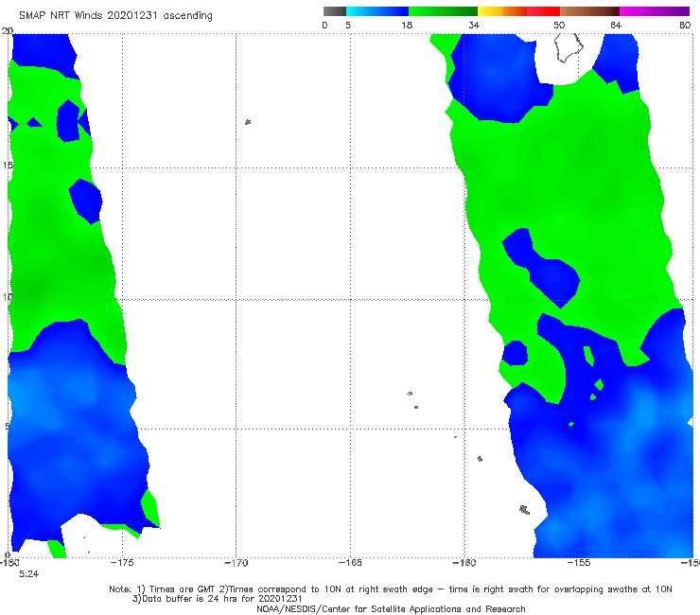Click the color bar label 18
The image size is (700, 615).
tap(407, 26)
